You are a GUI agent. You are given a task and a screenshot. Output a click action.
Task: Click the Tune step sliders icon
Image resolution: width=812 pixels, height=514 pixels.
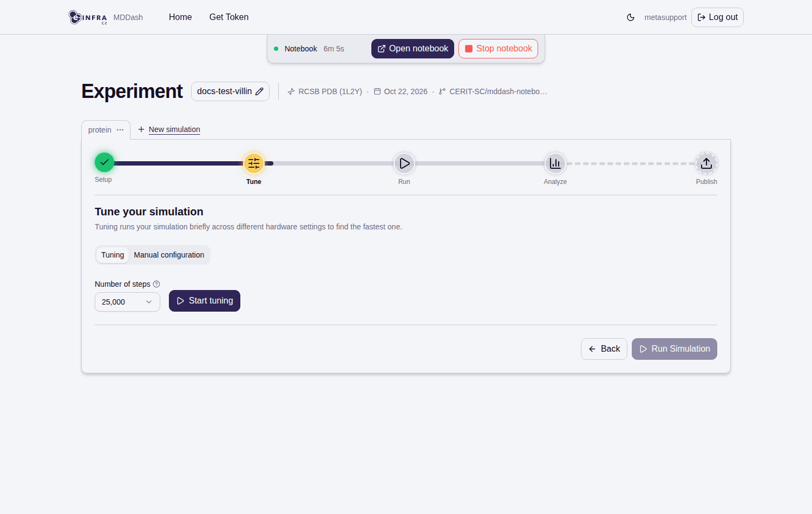[x=254, y=163]
